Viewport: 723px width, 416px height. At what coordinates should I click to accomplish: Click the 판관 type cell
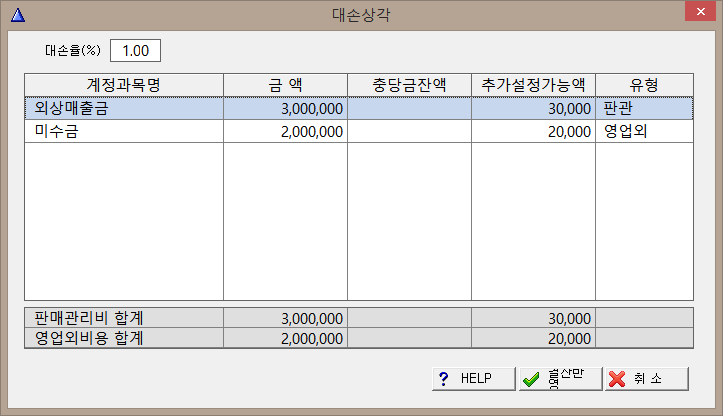[645, 108]
